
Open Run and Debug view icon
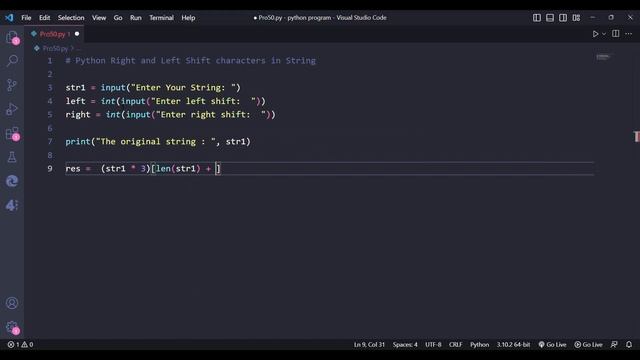pyautogui.click(x=12, y=109)
